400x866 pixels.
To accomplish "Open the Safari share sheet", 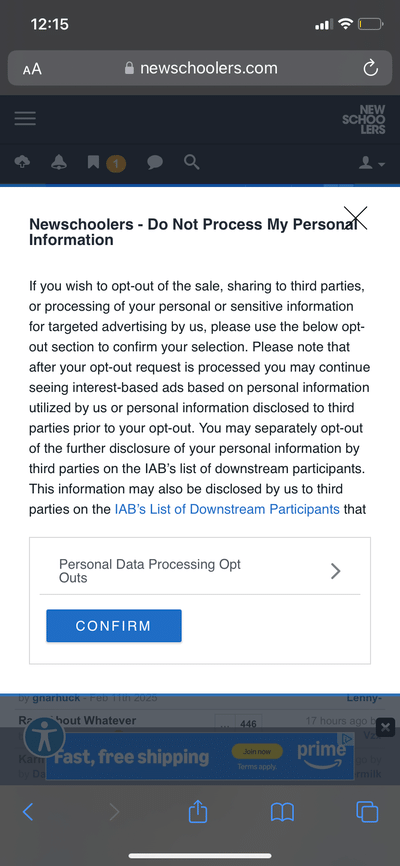I will pos(198,811).
